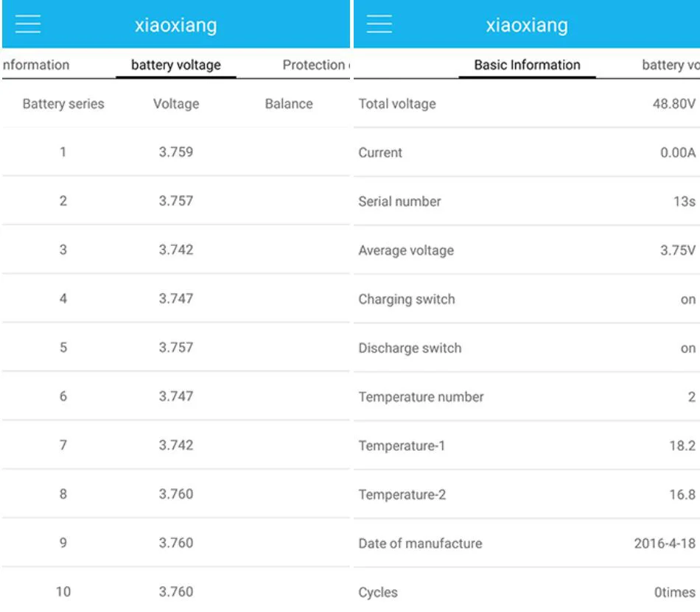The height and width of the screenshot is (612, 700).
Task: Click the Voltage column header
Action: pos(176,104)
